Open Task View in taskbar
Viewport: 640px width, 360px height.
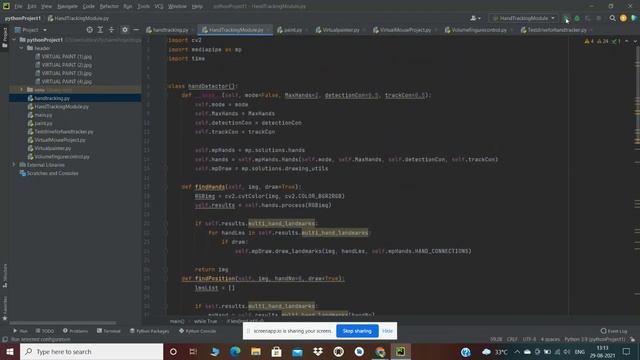(193, 352)
